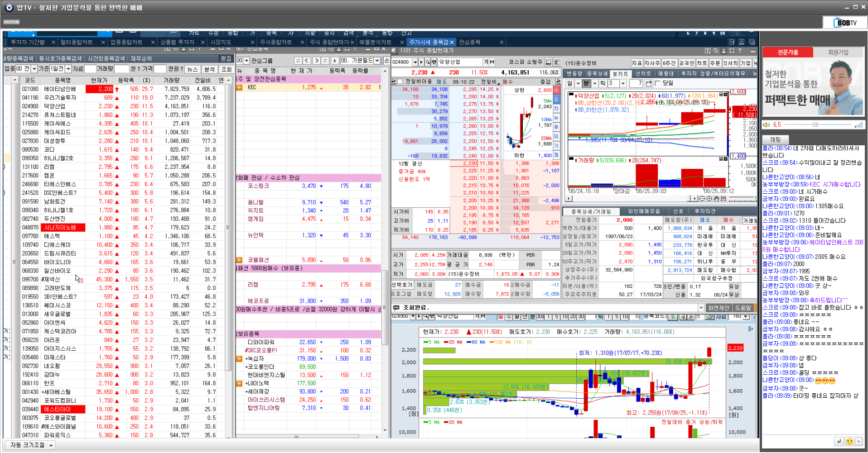The image size is (868, 453).
Task: Click the fullscreen icon in 주식 종합현재가 title bar
Action: pyautogui.click(x=732, y=51)
